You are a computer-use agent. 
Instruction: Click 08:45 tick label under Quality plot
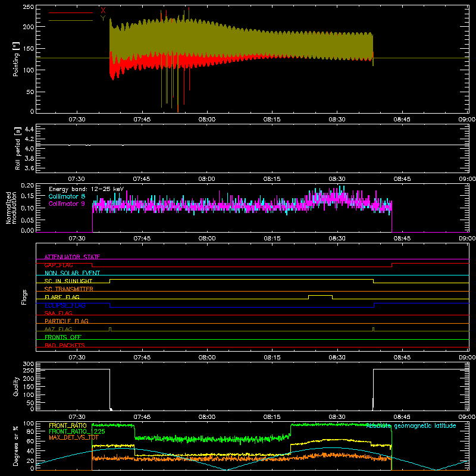pyautogui.click(x=402, y=417)
